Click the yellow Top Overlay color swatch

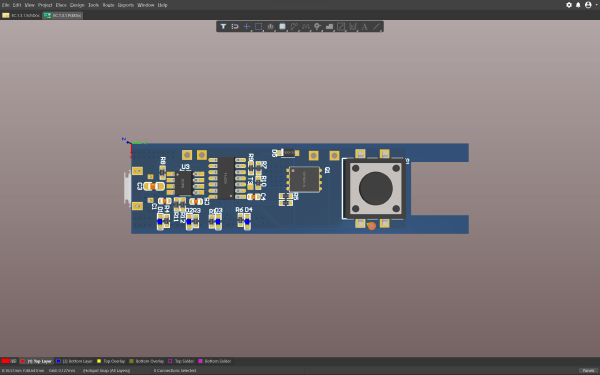point(99,361)
